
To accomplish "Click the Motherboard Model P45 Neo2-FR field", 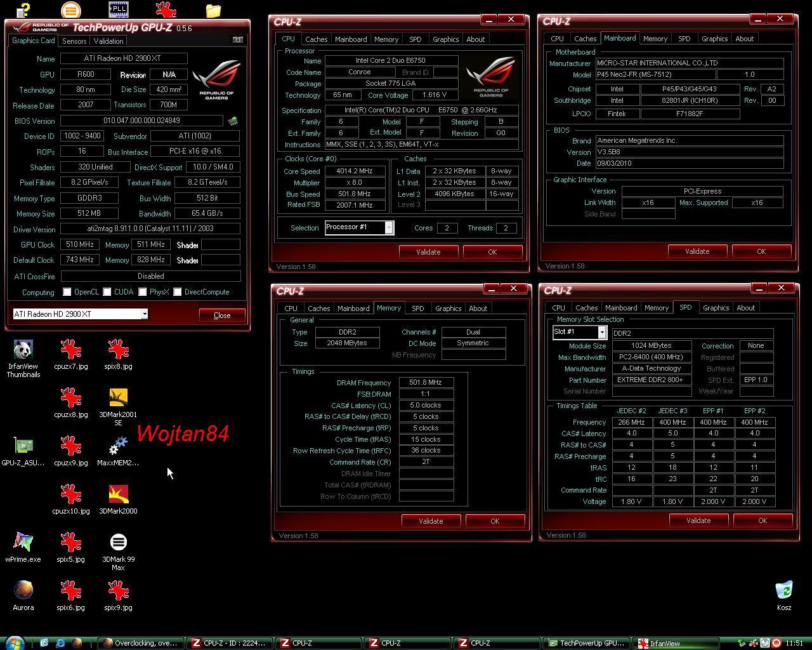I will tap(655, 74).
